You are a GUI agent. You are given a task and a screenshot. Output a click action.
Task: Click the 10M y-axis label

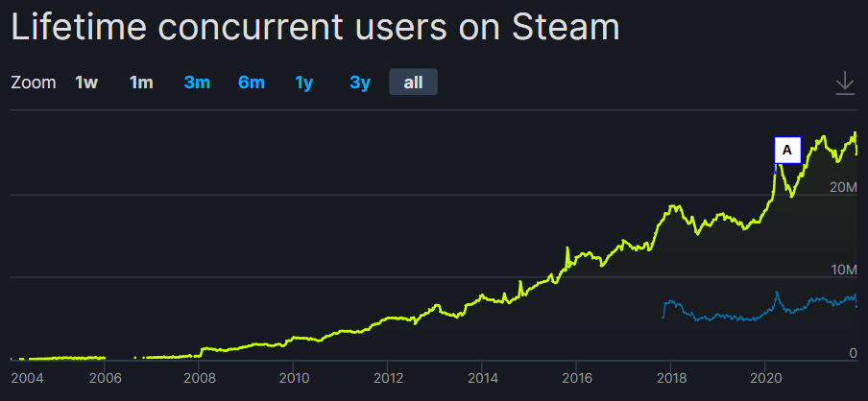[x=843, y=270]
